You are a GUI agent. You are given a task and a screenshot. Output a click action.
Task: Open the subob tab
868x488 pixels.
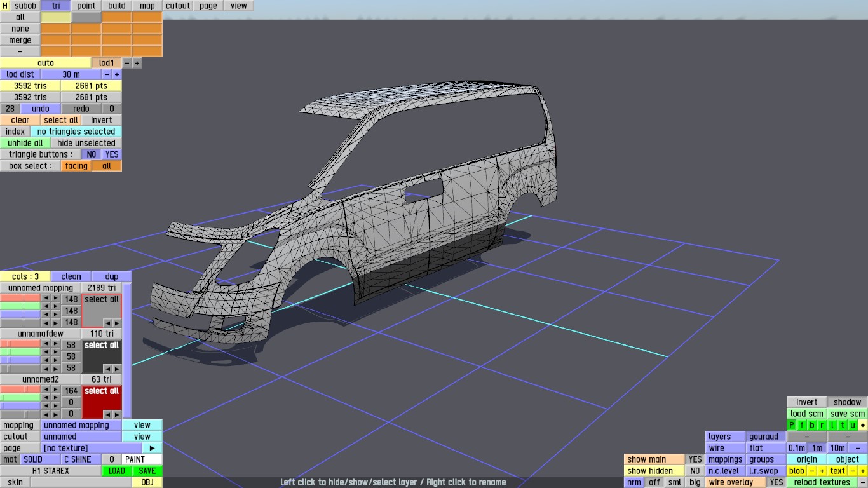point(25,6)
